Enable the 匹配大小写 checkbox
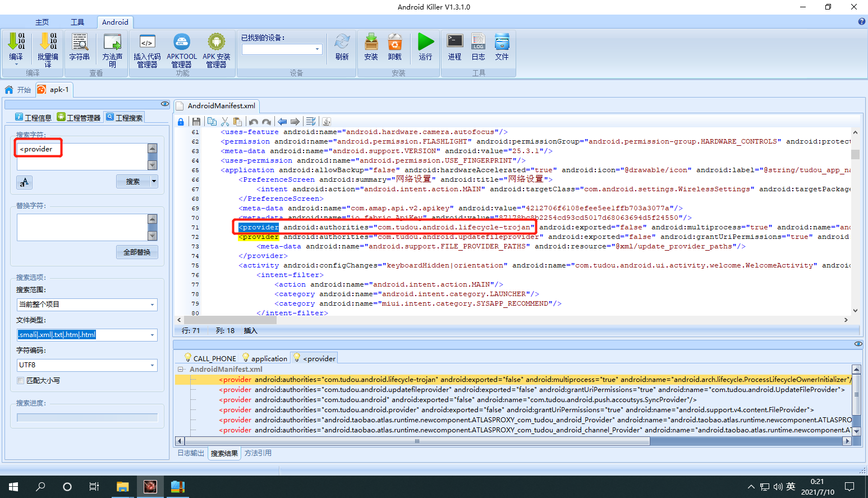Image resolution: width=868 pixels, height=498 pixels. pyautogui.click(x=21, y=380)
